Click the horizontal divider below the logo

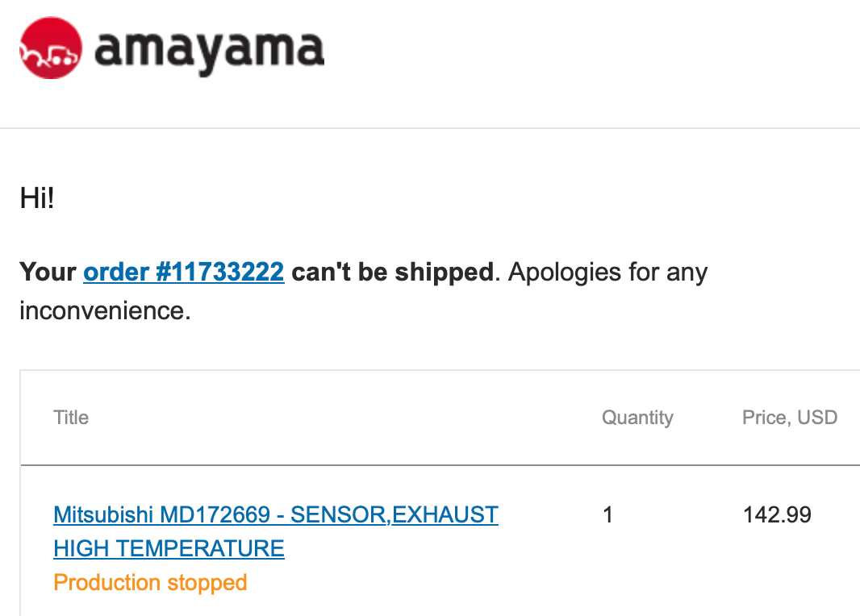point(430,128)
